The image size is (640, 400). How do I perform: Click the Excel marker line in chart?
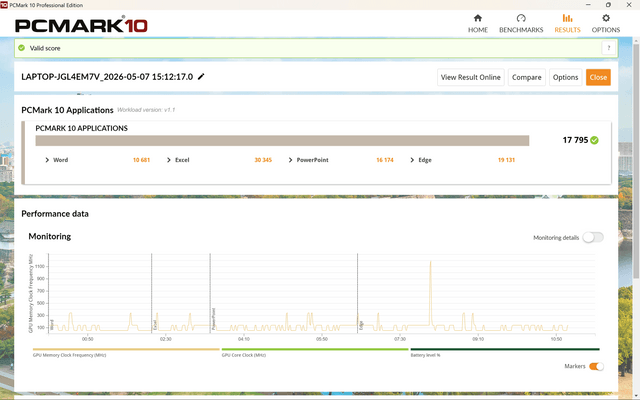151,293
